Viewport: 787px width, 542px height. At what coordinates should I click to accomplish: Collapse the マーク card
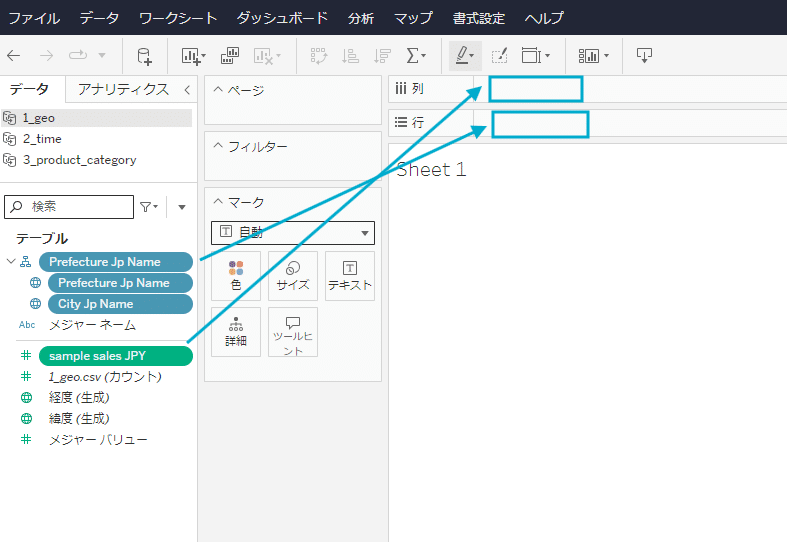218,202
